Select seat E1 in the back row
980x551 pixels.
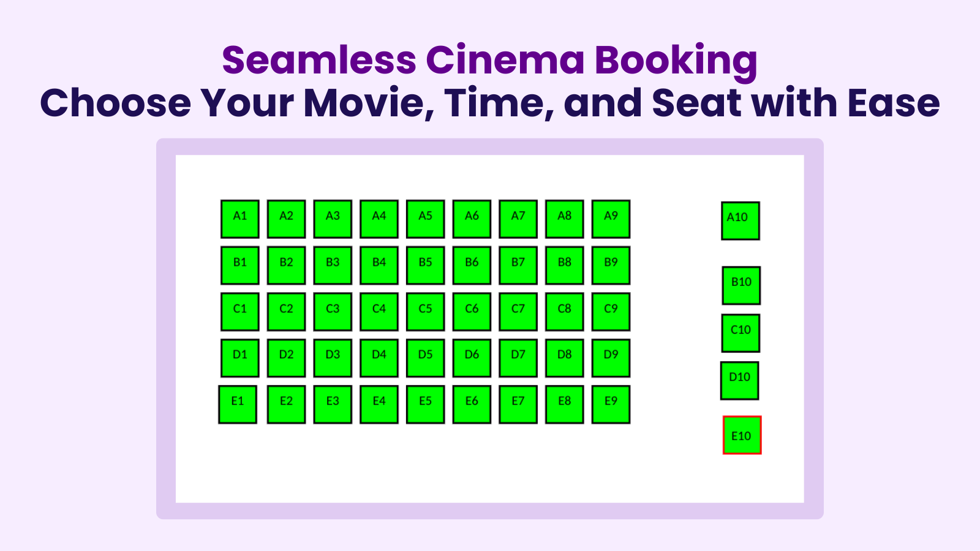tap(239, 403)
